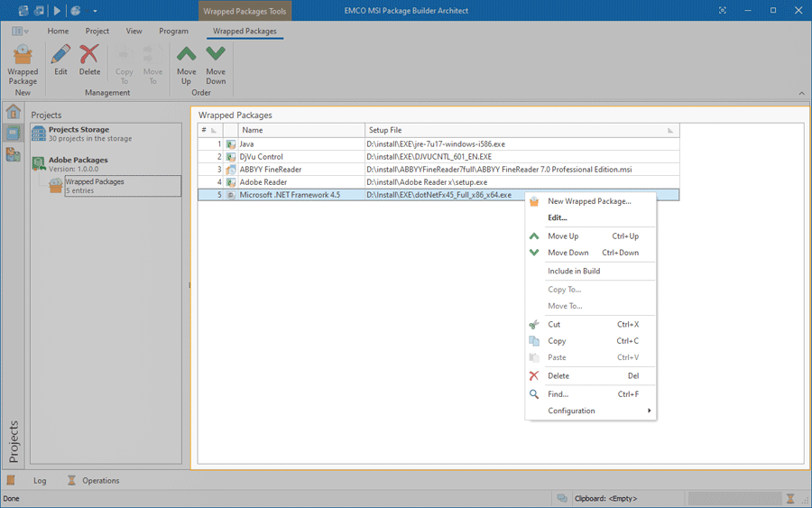Click Java package icon in first row
Viewport: 812px width, 508px height.
pos(231,144)
